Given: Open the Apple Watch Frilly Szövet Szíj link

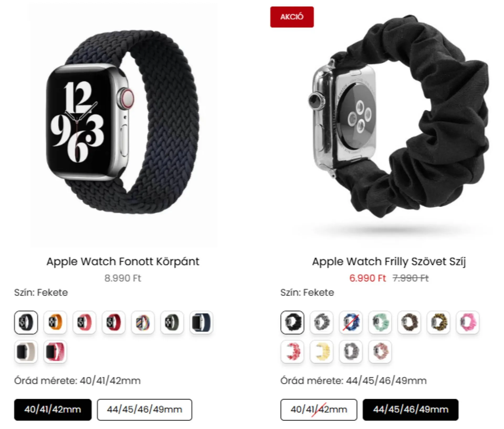Looking at the screenshot, I should tap(389, 261).
